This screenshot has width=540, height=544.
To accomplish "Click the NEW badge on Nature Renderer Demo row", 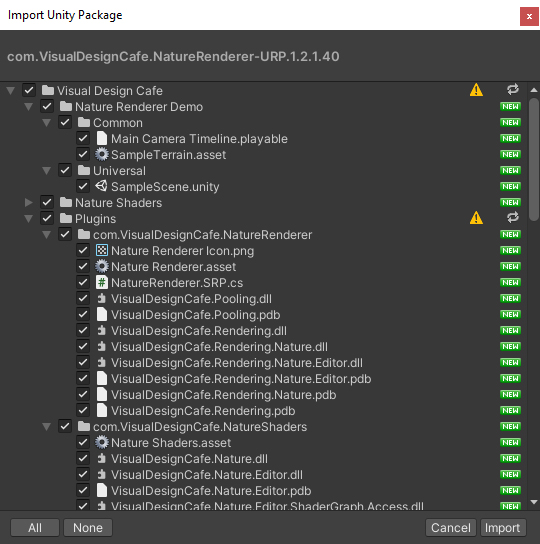I will pos(510,107).
